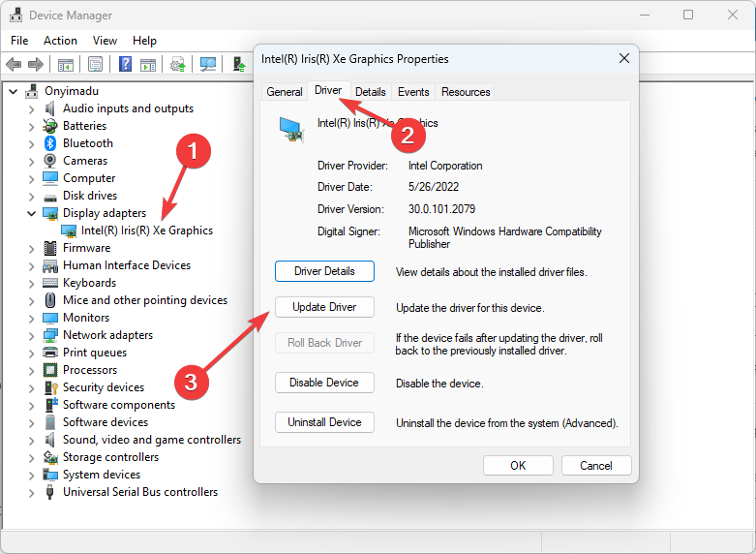The height and width of the screenshot is (554, 756).
Task: Select the Universal Serial Bus controllers plug icon
Action: click(49, 492)
